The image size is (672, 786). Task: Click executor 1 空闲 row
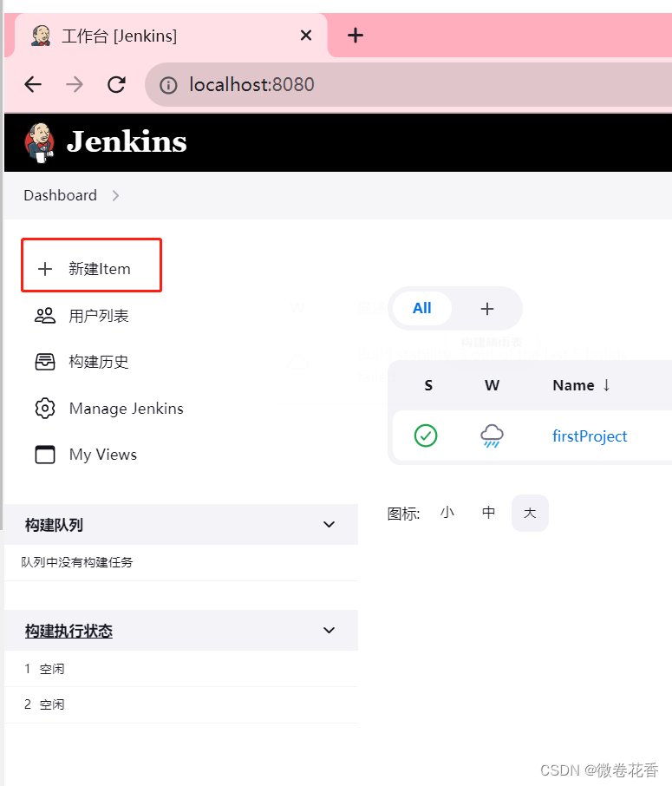coord(181,669)
